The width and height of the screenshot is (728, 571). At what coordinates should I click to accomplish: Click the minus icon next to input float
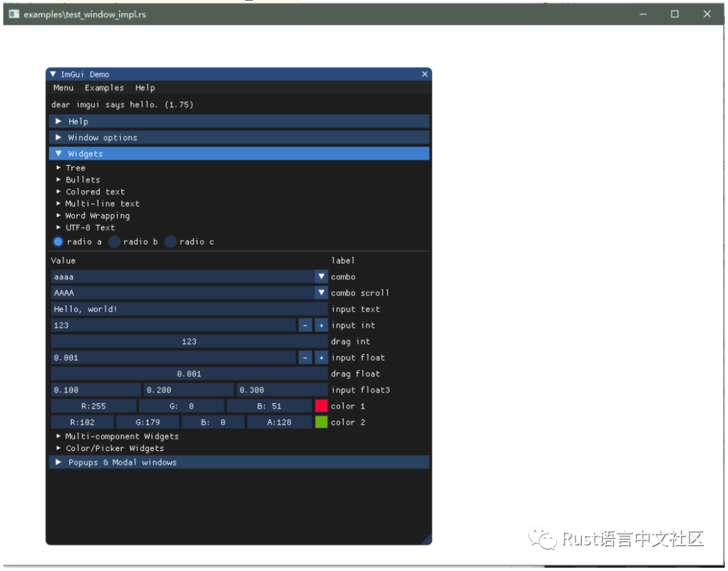(305, 357)
